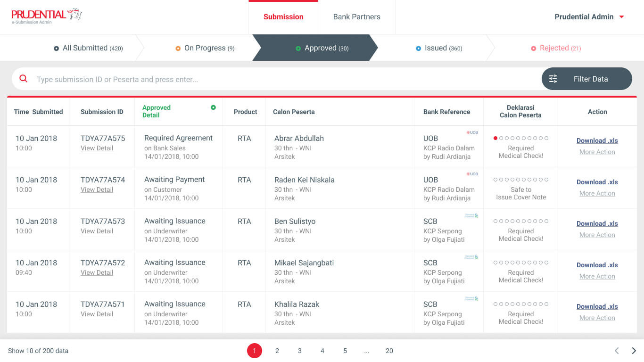Screen dimensions: 644x362
Task: Click UOB bank logo in first row
Action: pyautogui.click(x=472, y=132)
